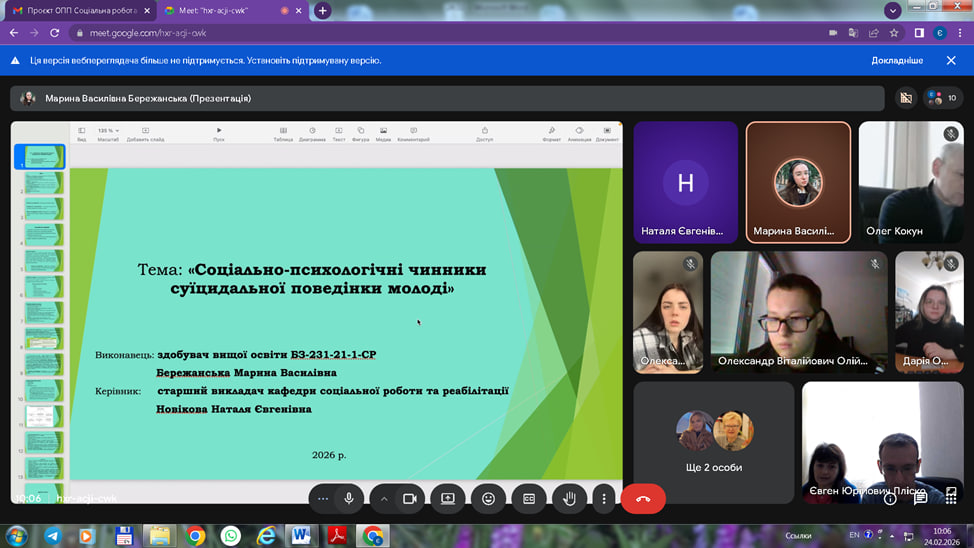Dismiss the unsupported browser warning banner
This screenshot has height=548, width=974.
[951, 60]
